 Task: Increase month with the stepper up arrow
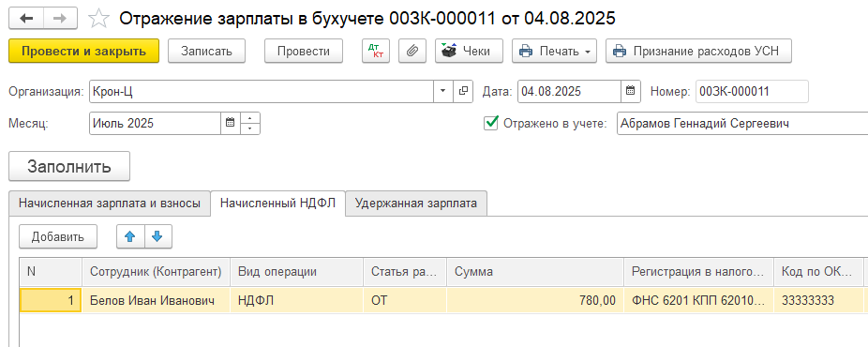[250, 118]
